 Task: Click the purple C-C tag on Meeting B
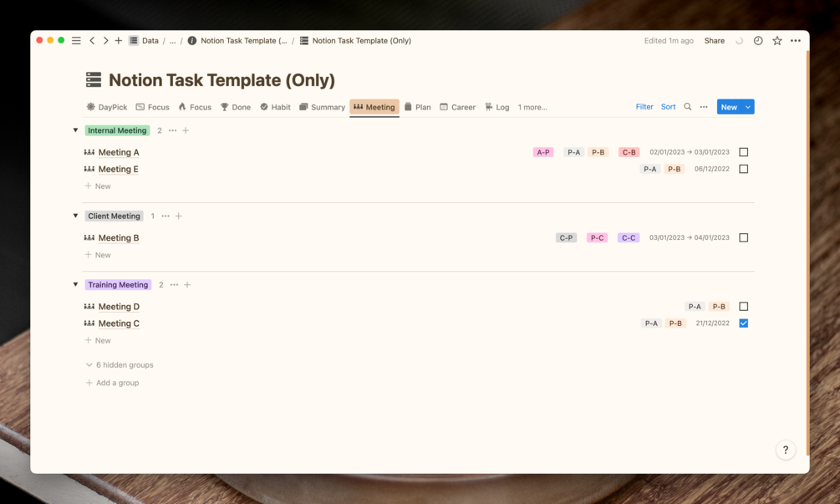coord(629,238)
